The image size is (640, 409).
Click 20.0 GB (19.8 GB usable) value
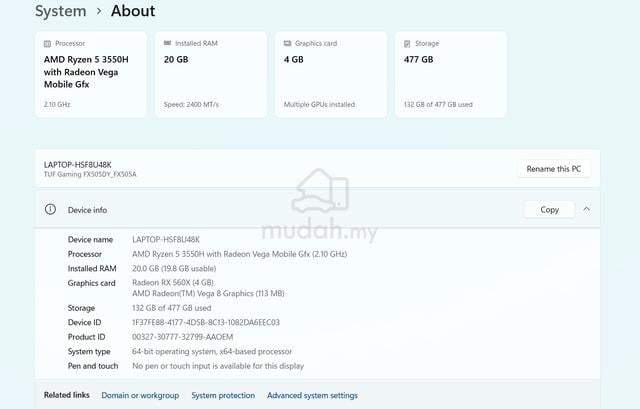174,268
